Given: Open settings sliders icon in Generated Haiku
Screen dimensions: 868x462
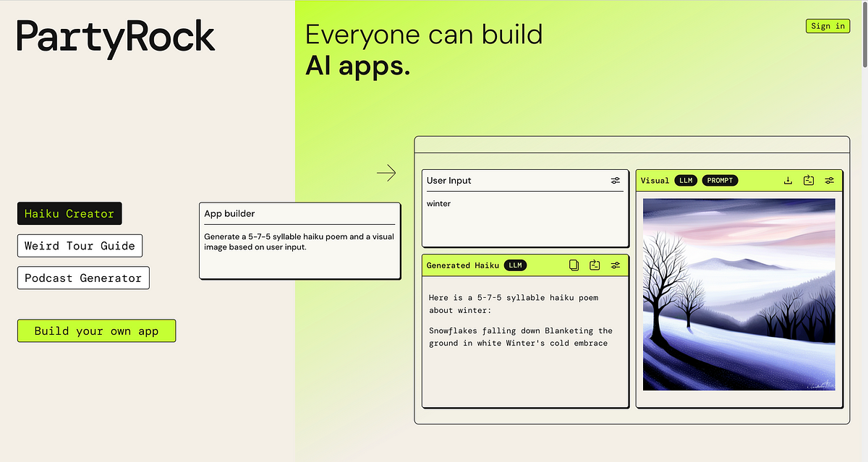Looking at the screenshot, I should coord(615,265).
